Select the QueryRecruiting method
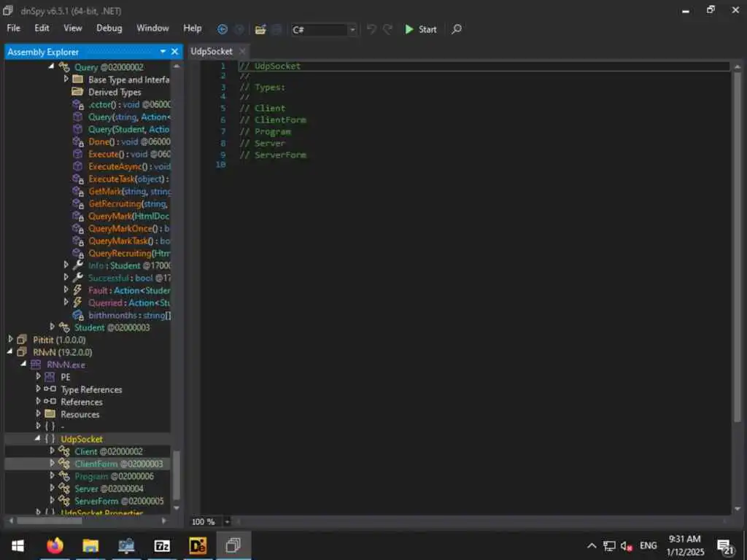The width and height of the screenshot is (747, 560). (x=129, y=253)
